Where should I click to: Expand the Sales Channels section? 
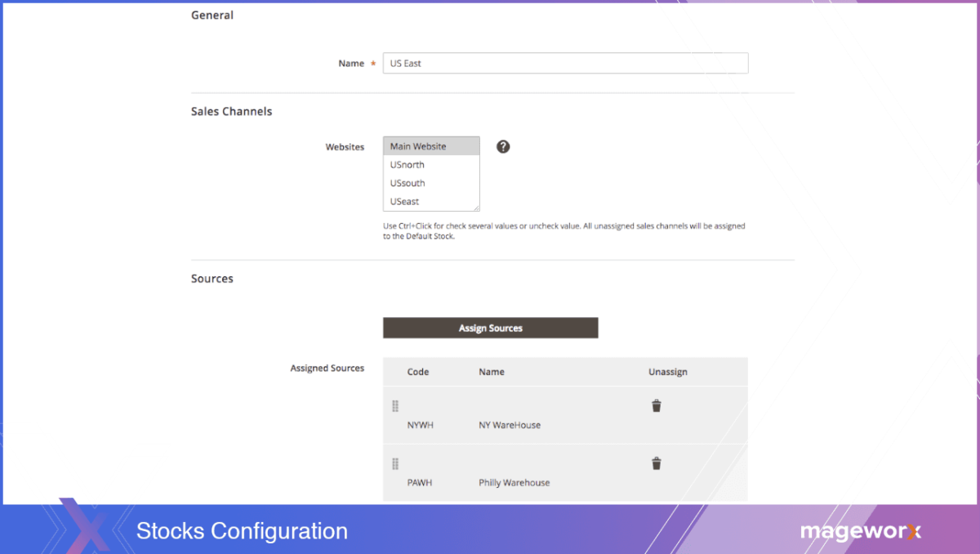(231, 111)
